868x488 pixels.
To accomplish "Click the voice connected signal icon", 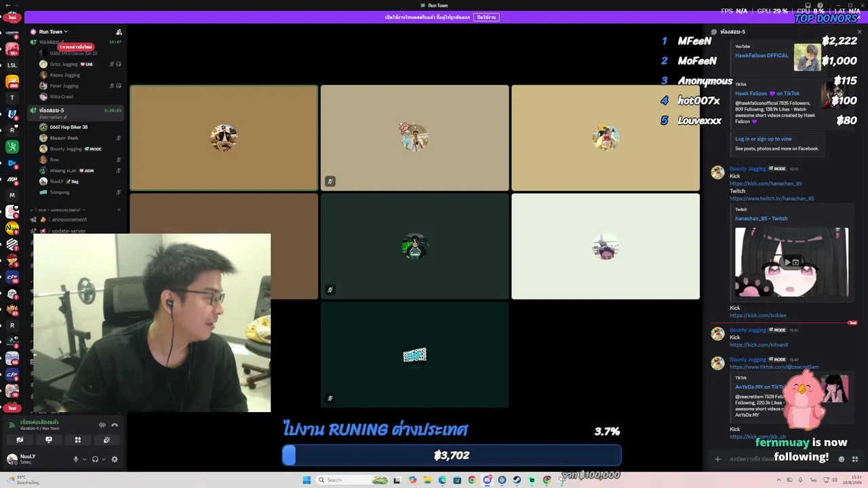I will click(x=12, y=425).
